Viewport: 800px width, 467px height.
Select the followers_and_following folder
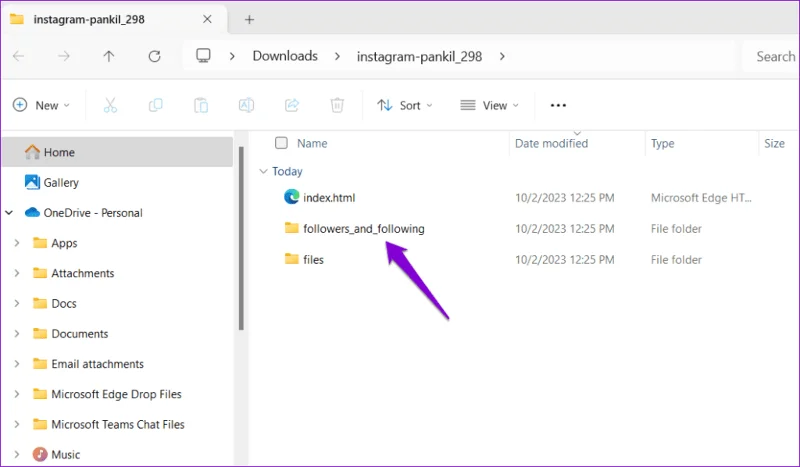tap(364, 229)
